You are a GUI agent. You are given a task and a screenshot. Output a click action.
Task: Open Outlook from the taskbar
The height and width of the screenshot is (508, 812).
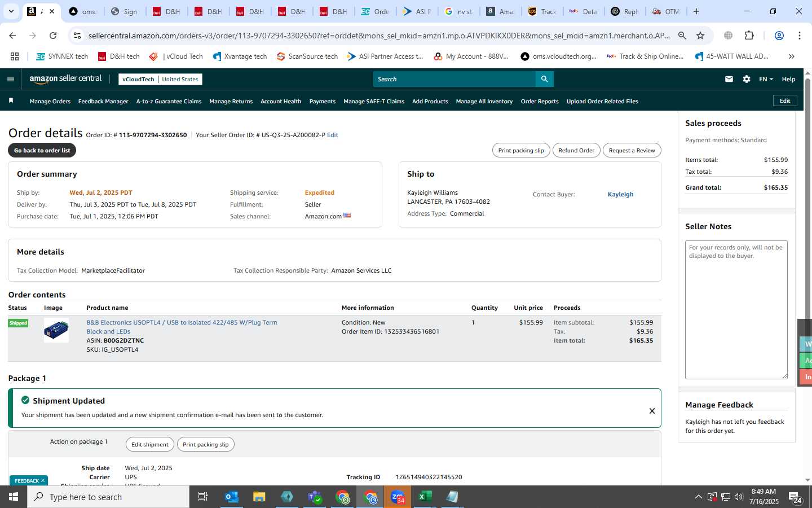tap(232, 497)
